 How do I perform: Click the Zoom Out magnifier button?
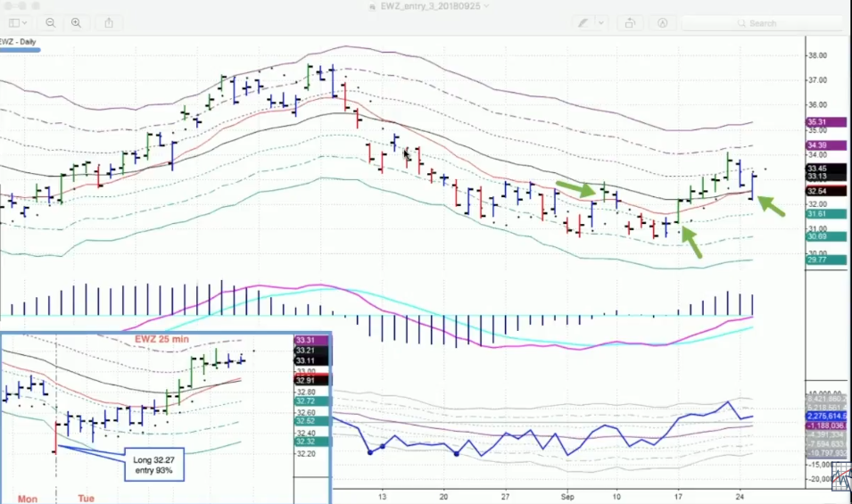51,22
